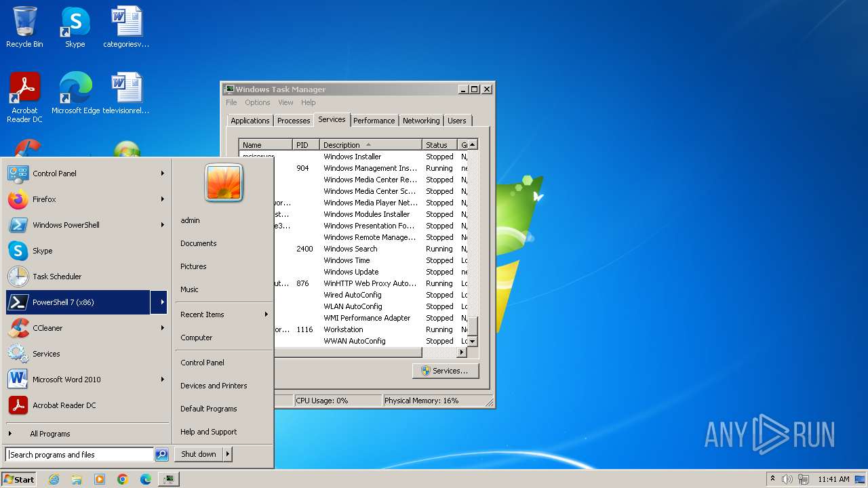Launch Windows PowerShell from Start menu
Image resolution: width=868 pixels, height=488 pixels.
coord(87,225)
